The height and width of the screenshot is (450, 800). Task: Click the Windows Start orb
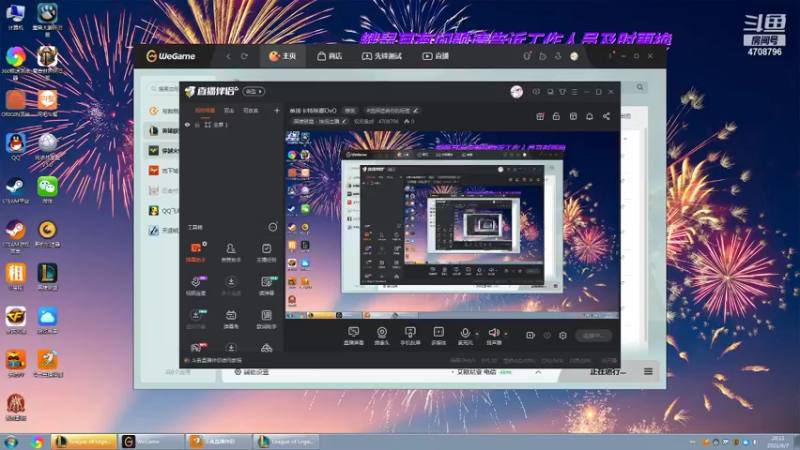pyautogui.click(x=11, y=442)
